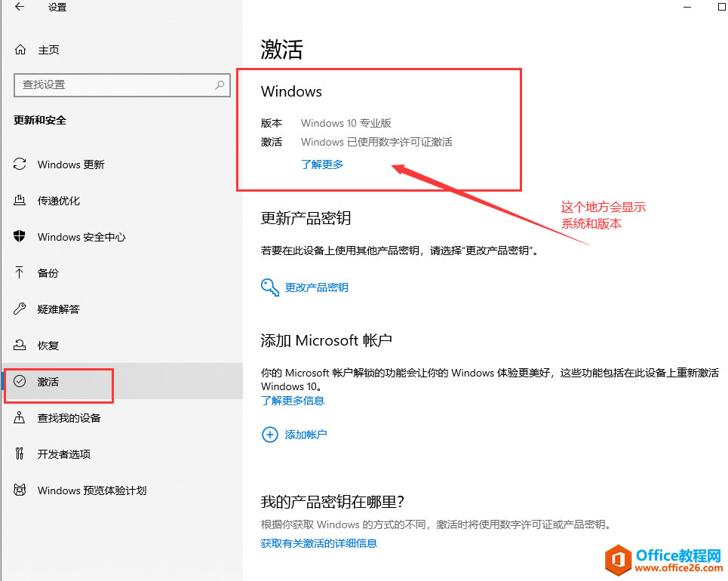Click the plus circle icon beside 添加帐户
The height and width of the screenshot is (581, 728).
click(270, 435)
